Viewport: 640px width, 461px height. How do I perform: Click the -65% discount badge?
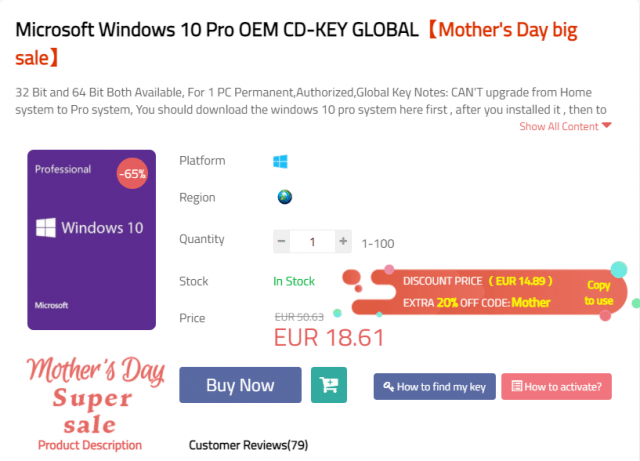(133, 173)
